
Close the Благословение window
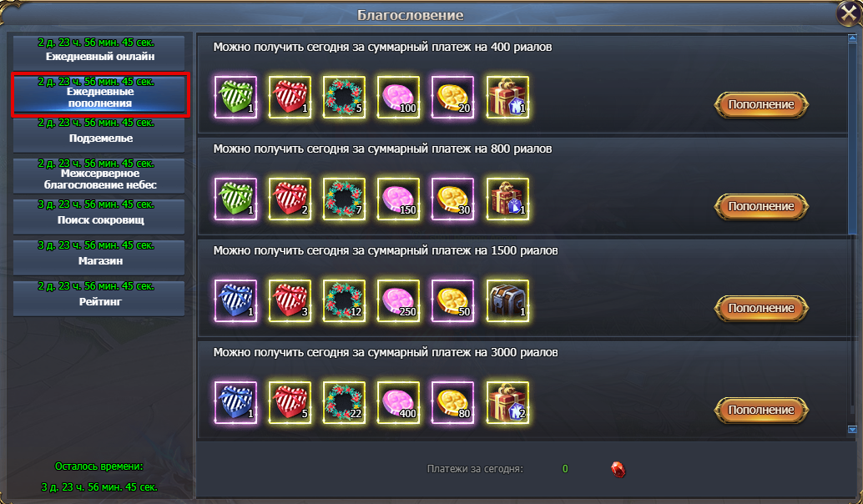tap(849, 13)
